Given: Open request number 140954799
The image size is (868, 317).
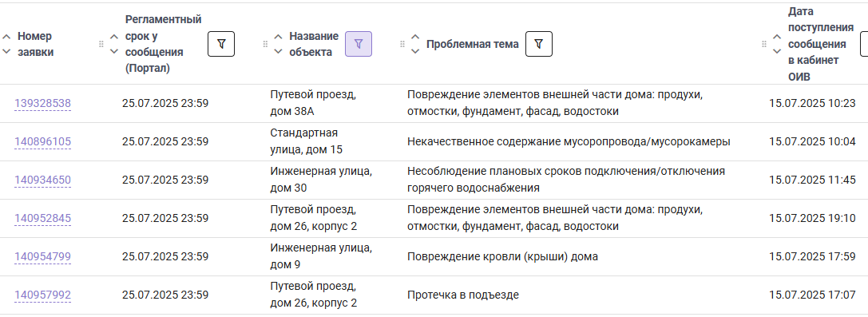Looking at the screenshot, I should (42, 256).
